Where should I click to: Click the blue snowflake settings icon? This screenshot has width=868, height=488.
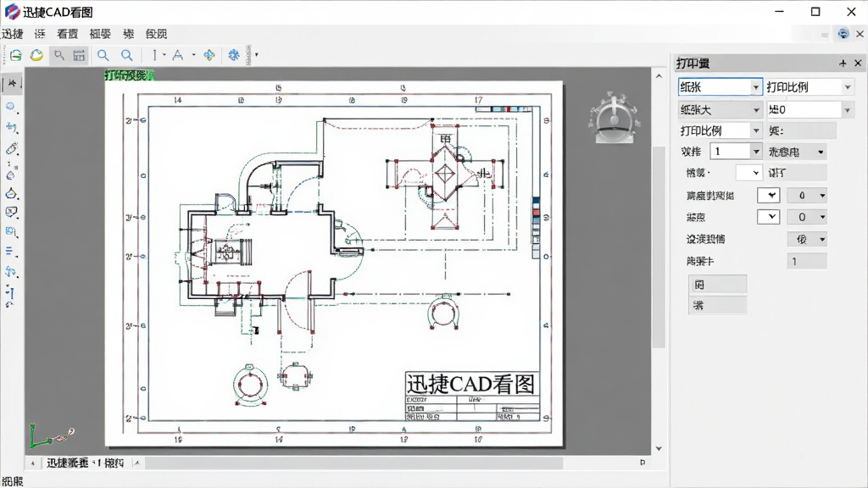pyautogui.click(x=234, y=55)
